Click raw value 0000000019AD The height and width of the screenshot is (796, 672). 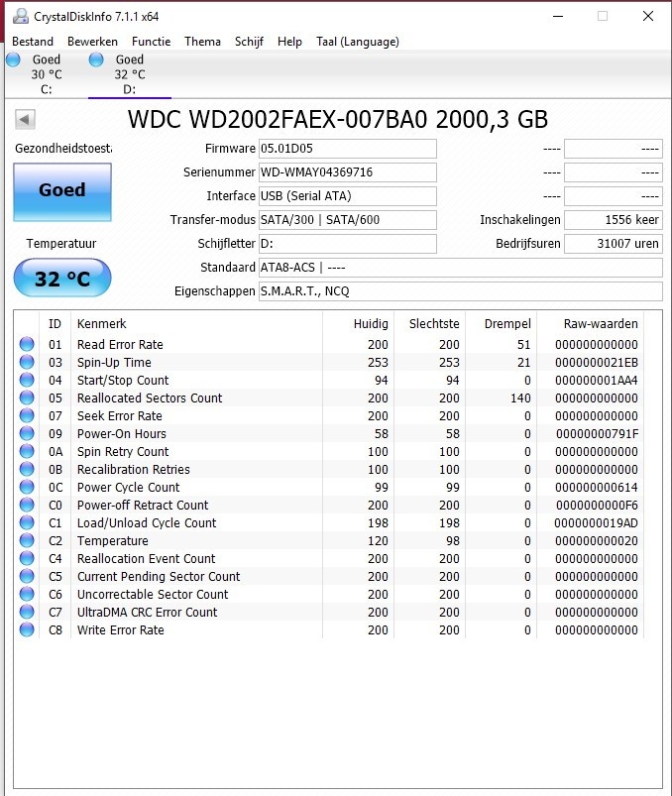pyautogui.click(x=596, y=522)
